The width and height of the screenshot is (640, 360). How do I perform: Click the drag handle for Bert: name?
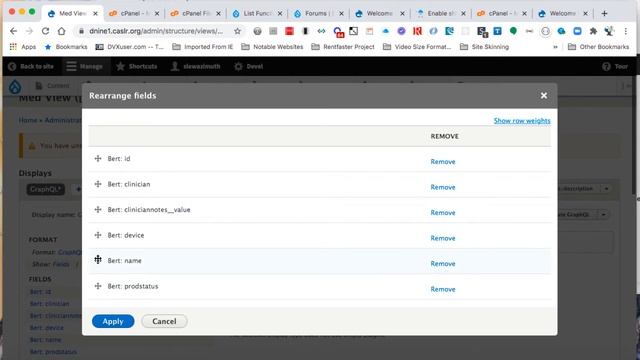click(98, 260)
